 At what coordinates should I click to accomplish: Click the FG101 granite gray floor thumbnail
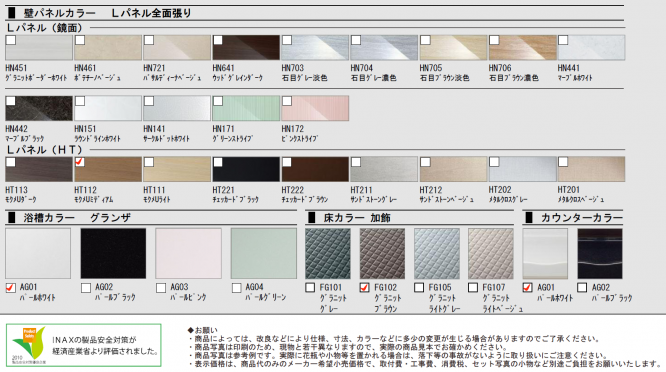click(328, 254)
